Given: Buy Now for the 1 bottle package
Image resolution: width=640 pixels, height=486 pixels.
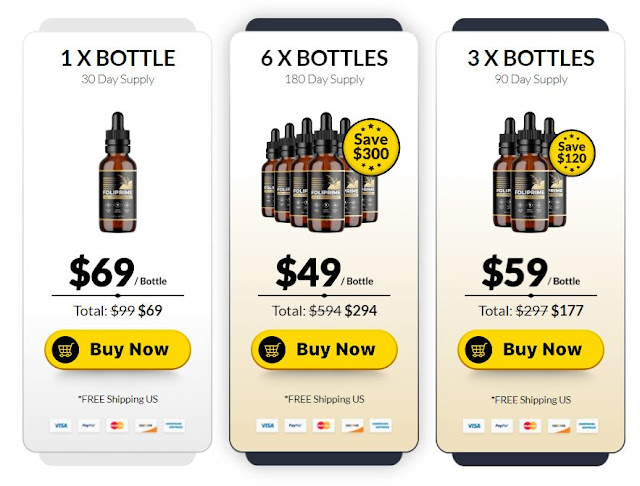Looking at the screenshot, I should [x=118, y=350].
